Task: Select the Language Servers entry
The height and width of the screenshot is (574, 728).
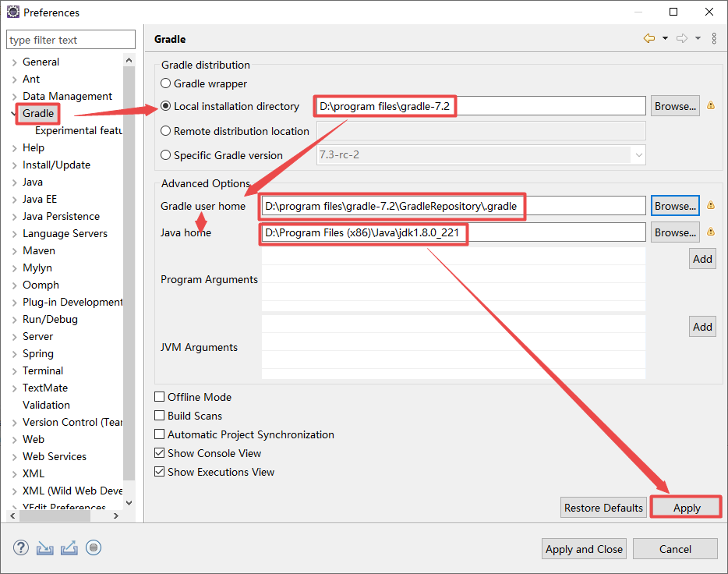Action: coord(65,234)
